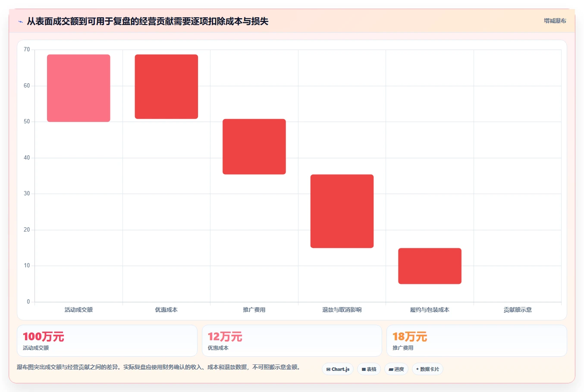The height and width of the screenshot is (392, 584).
Task: Click the y-axis value 30
Action: tap(27, 194)
